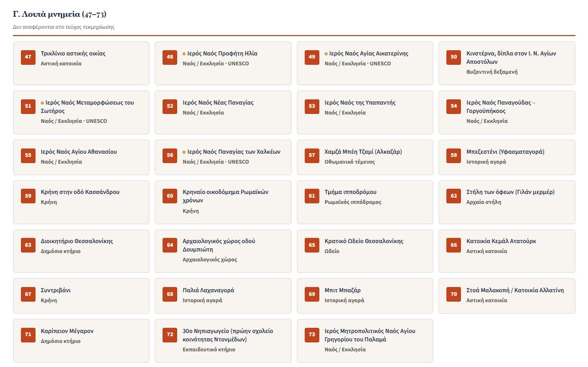Select the number 50 badge for Κινστέρνα
Image resolution: width=588 pixels, height=367 pixels.
click(454, 57)
